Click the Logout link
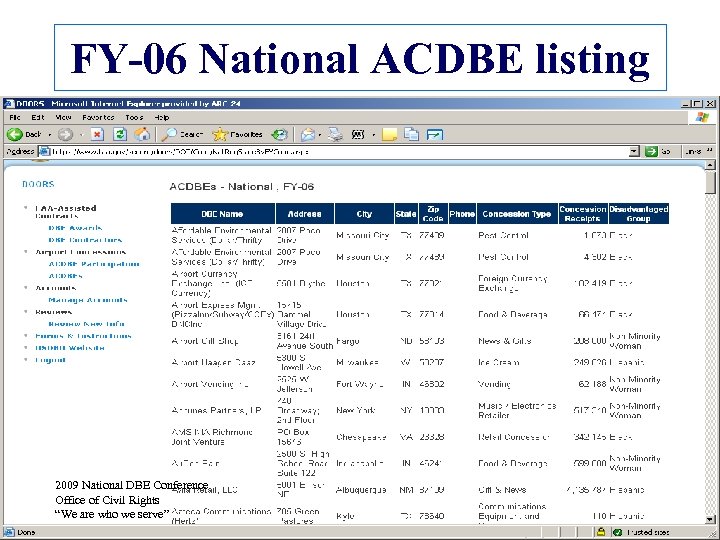The width and height of the screenshot is (720, 540). coord(50,360)
